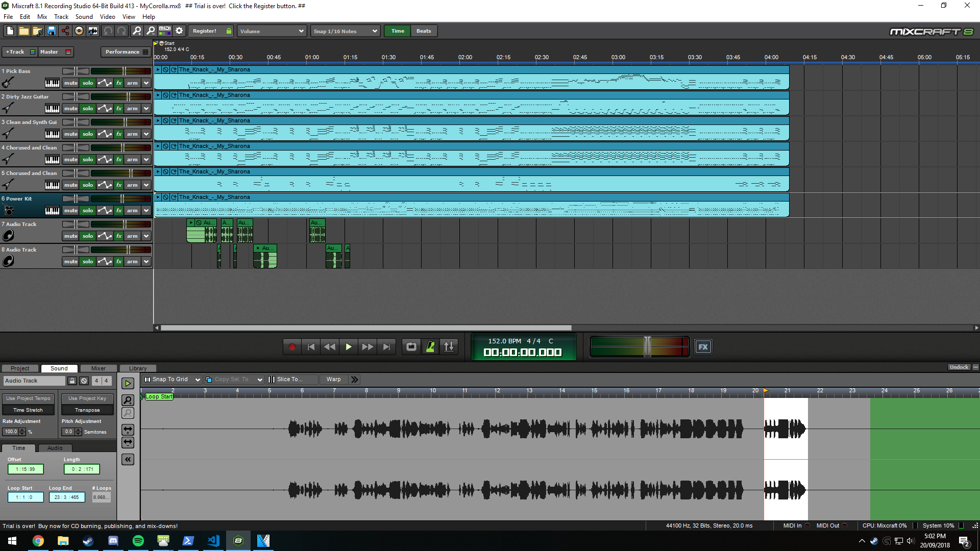Expand more sound editor tools with double chevron
Image resolution: width=980 pixels, height=551 pixels.
(355, 380)
